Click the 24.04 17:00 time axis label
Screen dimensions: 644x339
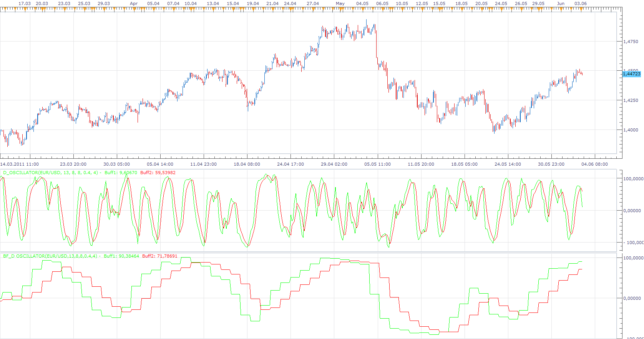point(290,164)
